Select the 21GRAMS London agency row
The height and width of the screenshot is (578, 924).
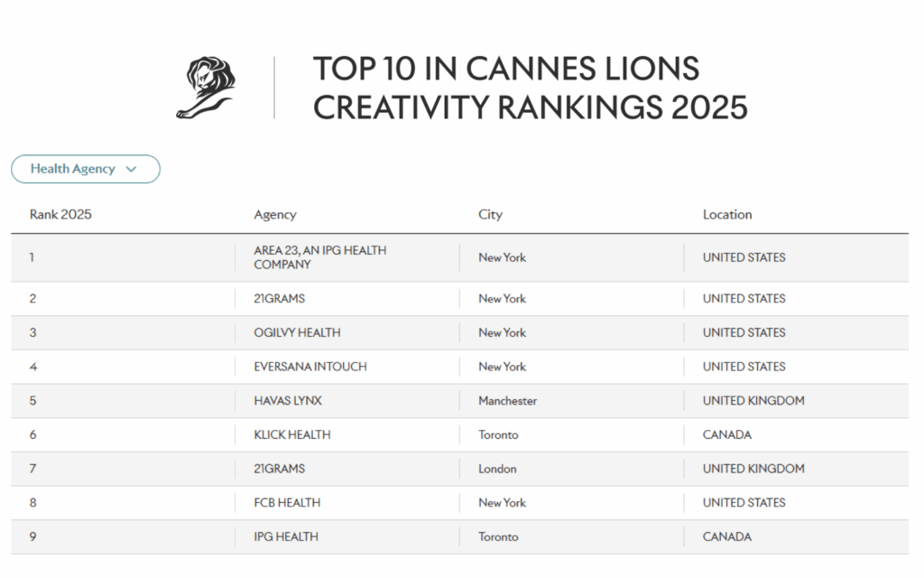point(280,469)
